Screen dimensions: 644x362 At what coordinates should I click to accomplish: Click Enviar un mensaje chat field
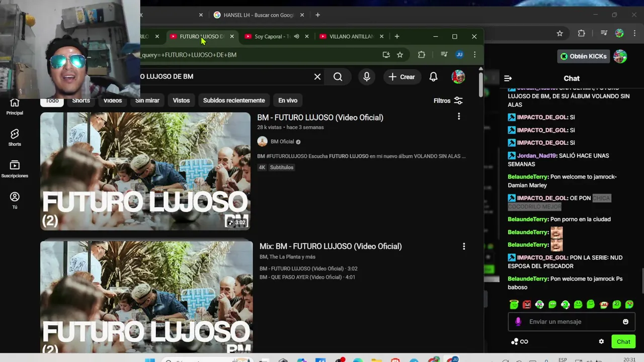pos(571,322)
